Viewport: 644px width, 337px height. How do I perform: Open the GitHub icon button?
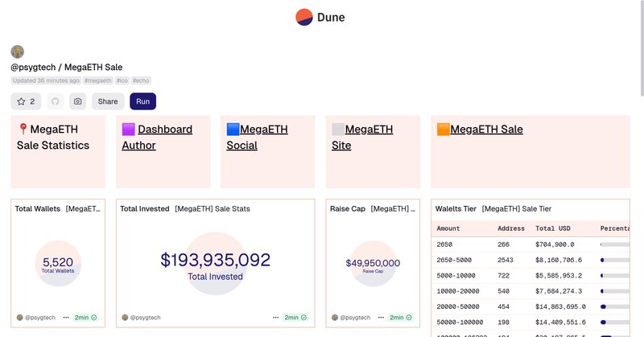[x=55, y=101]
